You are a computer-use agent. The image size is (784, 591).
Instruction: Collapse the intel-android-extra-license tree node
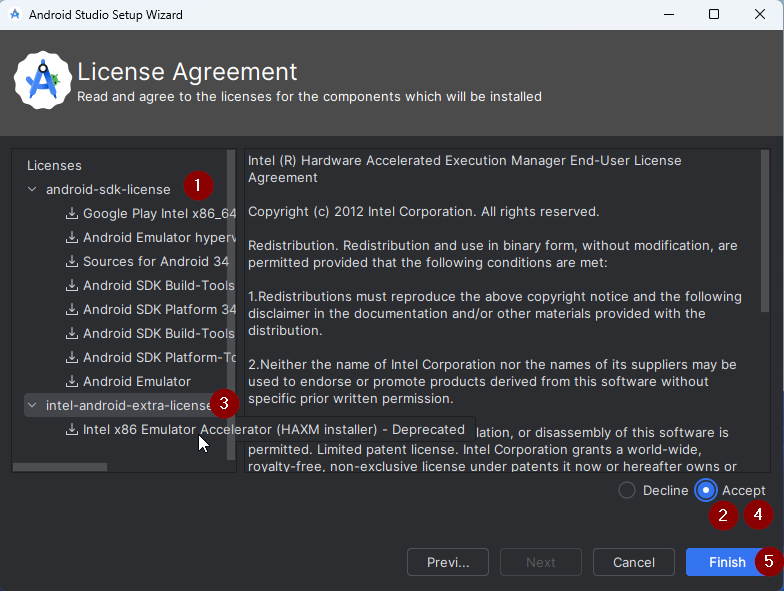[32, 406]
